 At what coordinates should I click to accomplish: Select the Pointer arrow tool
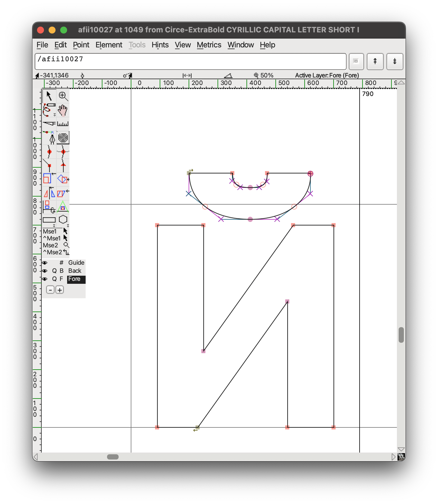pos(49,96)
